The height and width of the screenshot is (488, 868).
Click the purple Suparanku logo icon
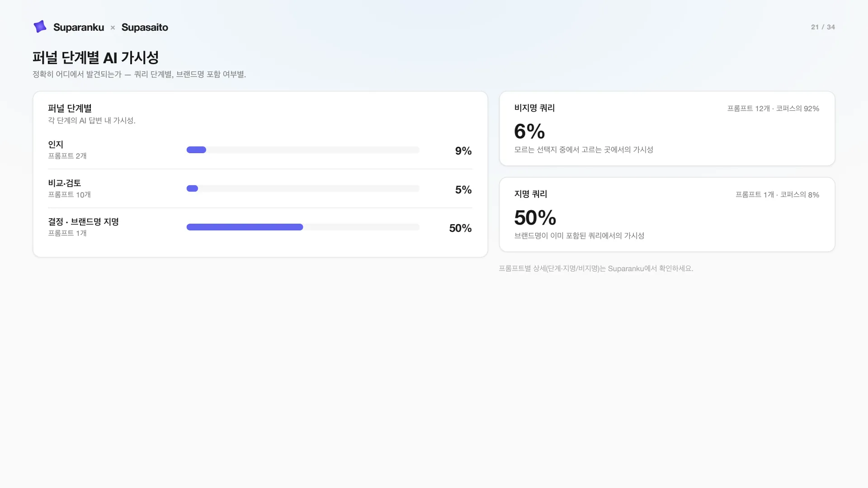40,27
